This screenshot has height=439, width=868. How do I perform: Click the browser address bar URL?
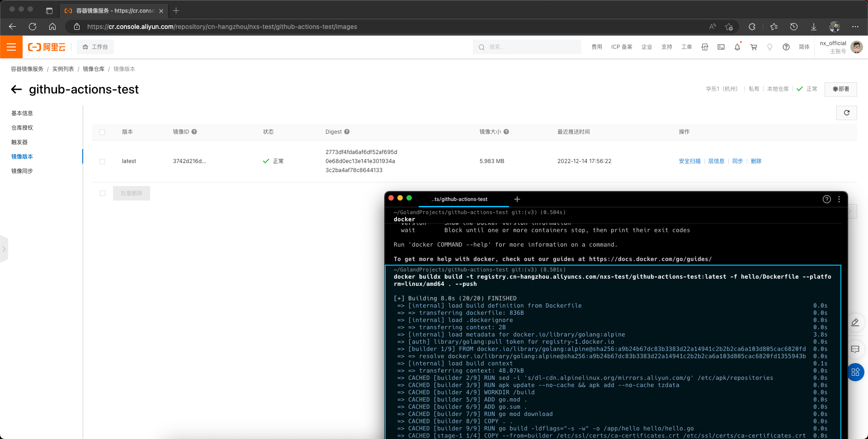222,27
